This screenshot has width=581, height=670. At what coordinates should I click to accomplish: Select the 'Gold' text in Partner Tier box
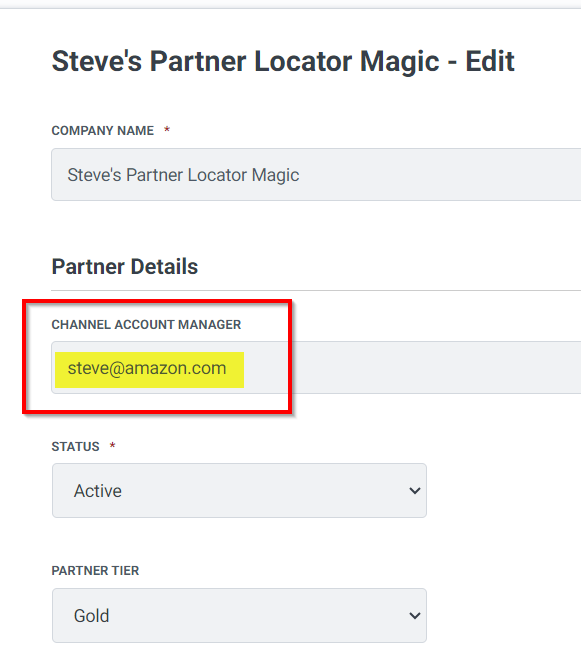(91, 616)
